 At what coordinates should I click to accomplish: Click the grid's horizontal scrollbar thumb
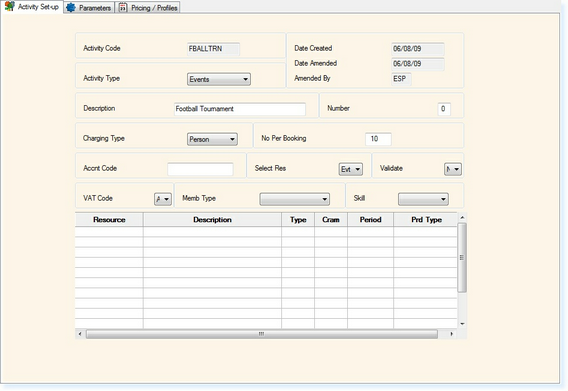click(262, 334)
